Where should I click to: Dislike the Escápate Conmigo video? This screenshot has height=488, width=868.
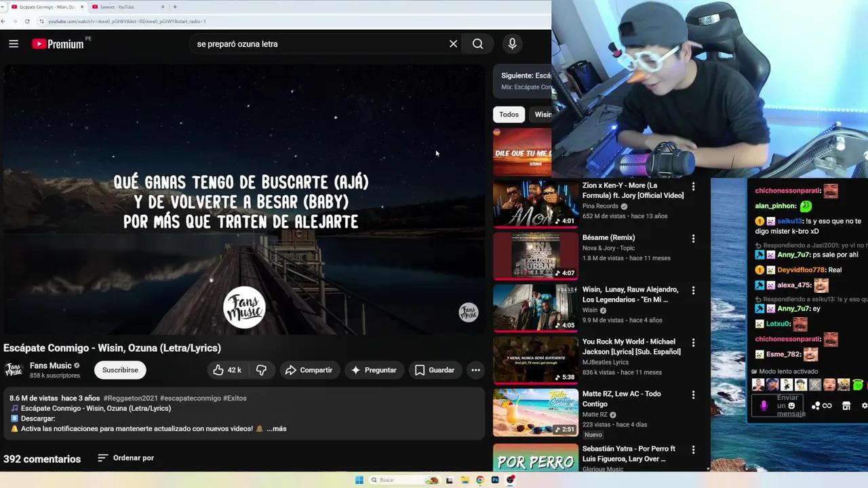261,370
